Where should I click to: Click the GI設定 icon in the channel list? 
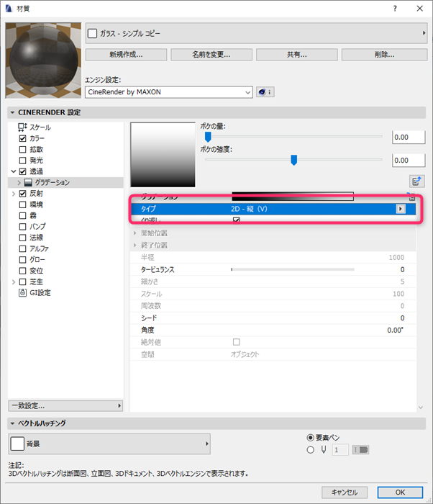[22, 293]
